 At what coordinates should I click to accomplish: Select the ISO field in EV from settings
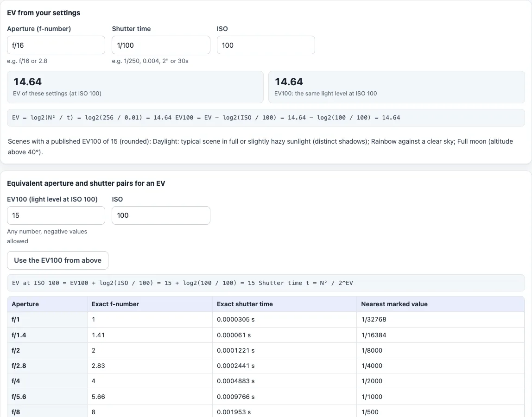coord(266,45)
